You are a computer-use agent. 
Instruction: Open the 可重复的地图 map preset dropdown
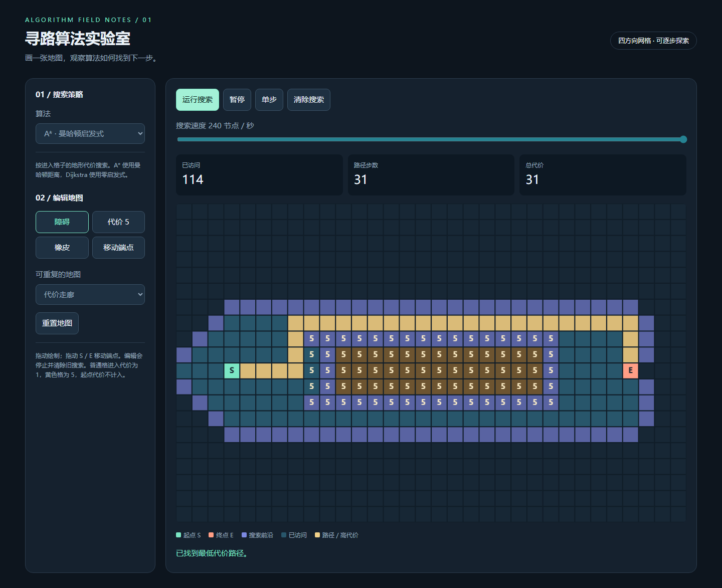(x=90, y=295)
